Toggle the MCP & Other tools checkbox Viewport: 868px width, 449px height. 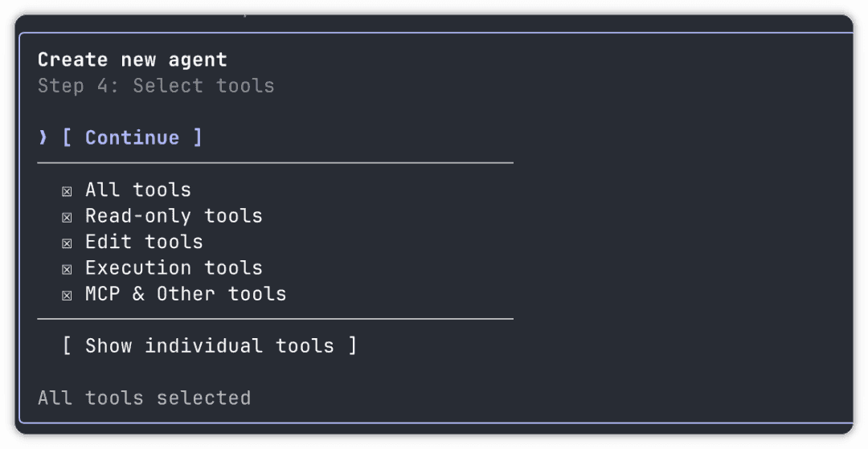(67, 295)
